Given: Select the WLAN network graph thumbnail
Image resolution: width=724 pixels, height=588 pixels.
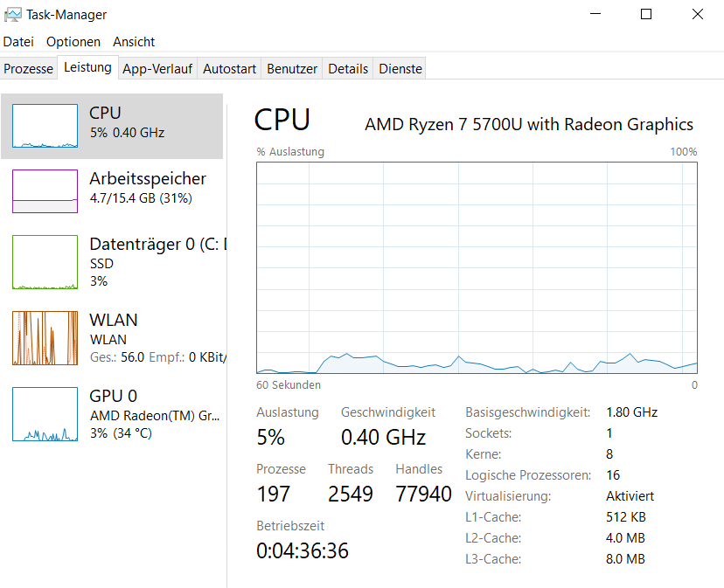Looking at the screenshot, I should click(x=45, y=338).
